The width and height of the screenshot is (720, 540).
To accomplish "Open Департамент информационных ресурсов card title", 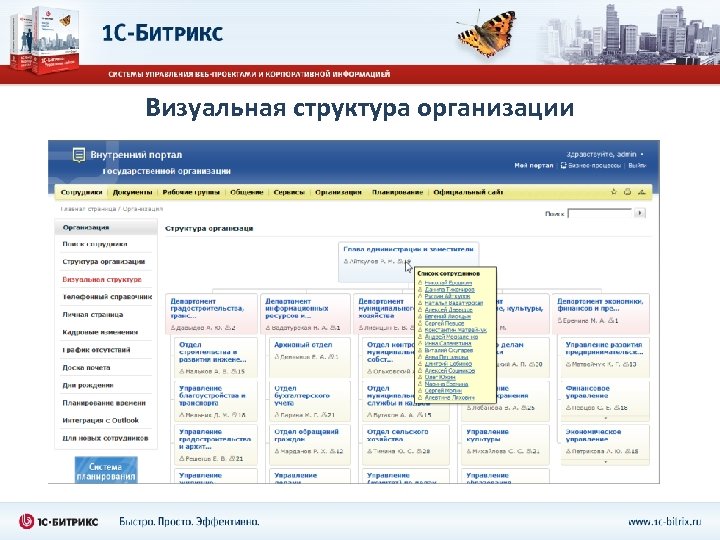I will point(297,309).
